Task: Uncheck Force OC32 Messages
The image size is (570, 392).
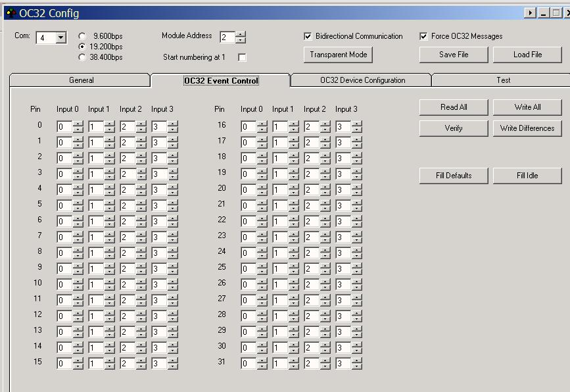Action: click(423, 36)
